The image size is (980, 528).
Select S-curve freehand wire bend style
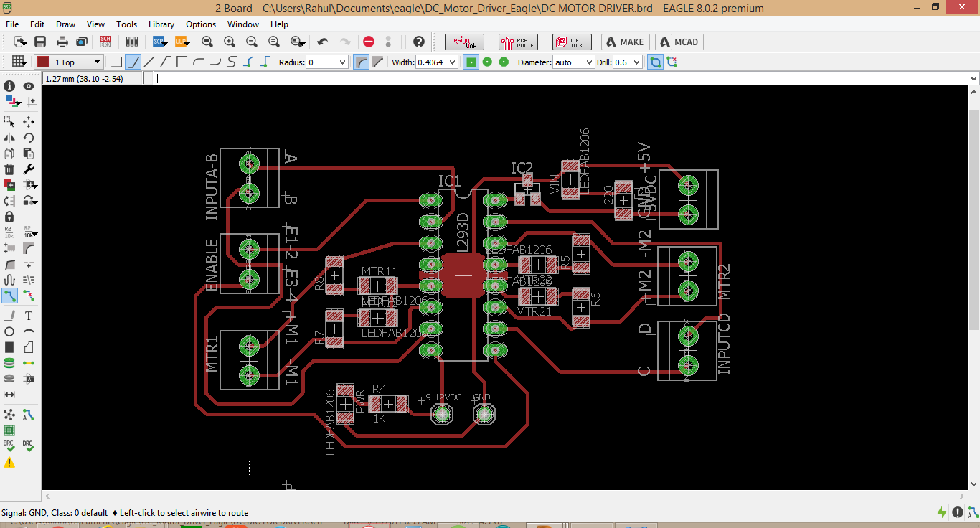click(x=231, y=62)
